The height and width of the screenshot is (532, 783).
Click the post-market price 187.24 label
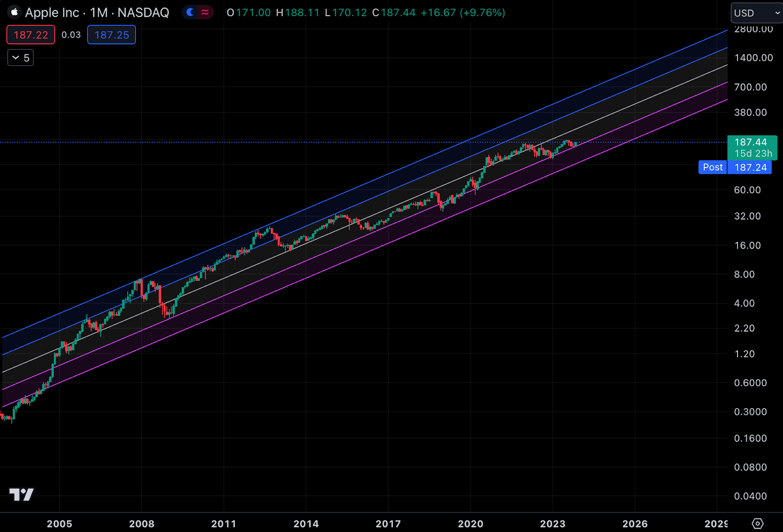tap(750, 167)
